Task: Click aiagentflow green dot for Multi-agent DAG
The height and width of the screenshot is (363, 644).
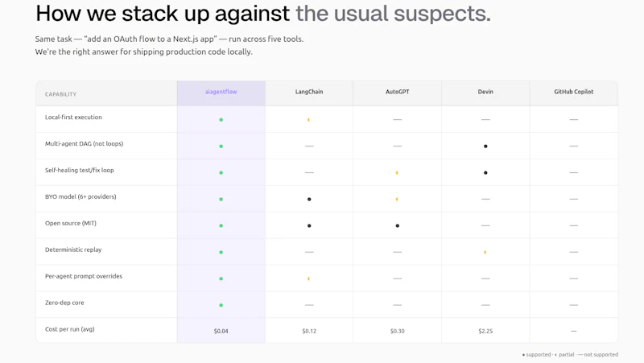Action: pyautogui.click(x=221, y=146)
